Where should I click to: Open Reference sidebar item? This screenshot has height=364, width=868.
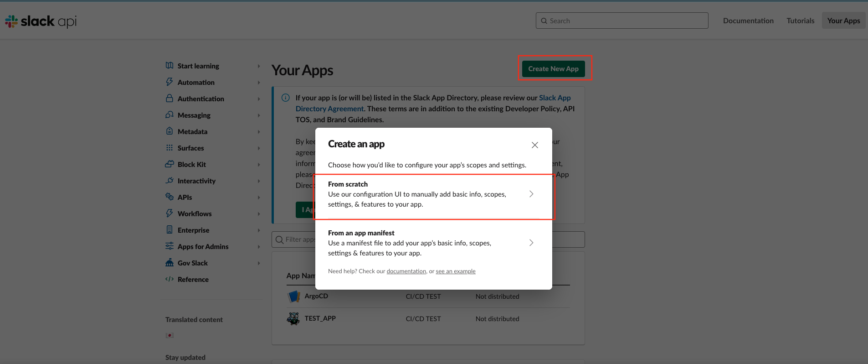click(193, 279)
